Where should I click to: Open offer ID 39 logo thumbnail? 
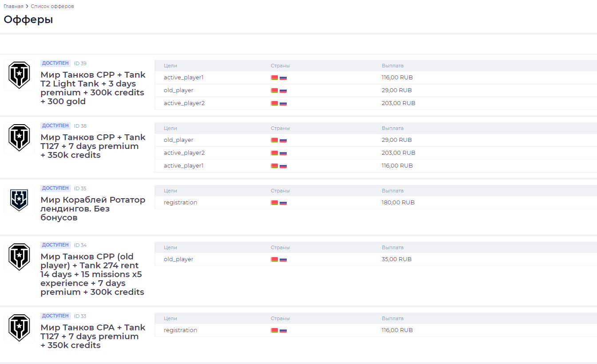[19, 75]
